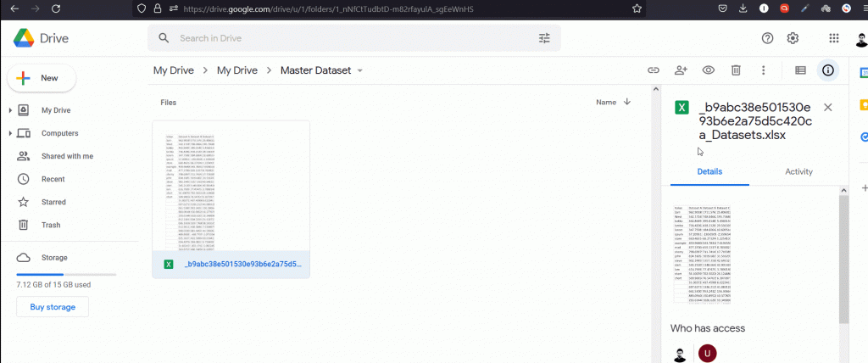Open the Support help icon
The height and width of the screenshot is (363, 868).
point(768,38)
